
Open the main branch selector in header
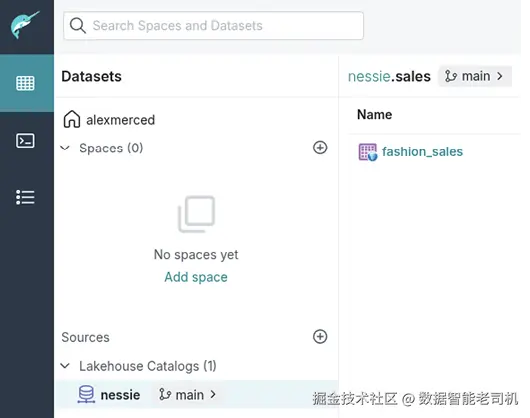pyautogui.click(x=475, y=76)
